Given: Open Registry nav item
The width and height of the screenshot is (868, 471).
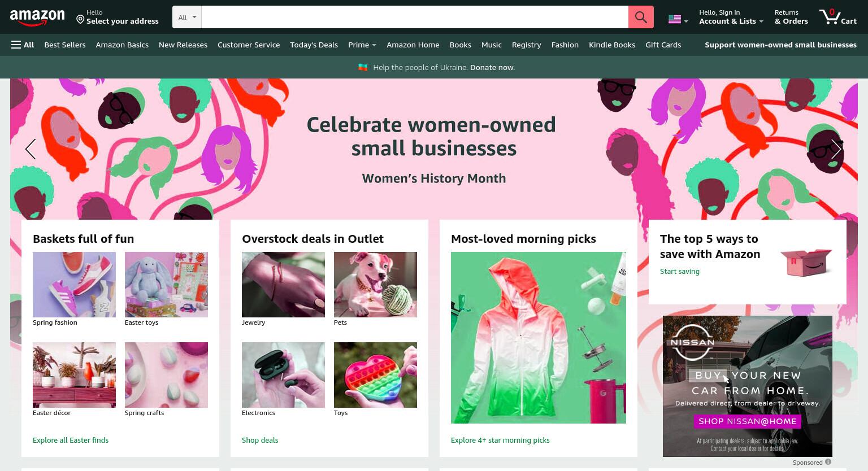Looking at the screenshot, I should (x=526, y=45).
